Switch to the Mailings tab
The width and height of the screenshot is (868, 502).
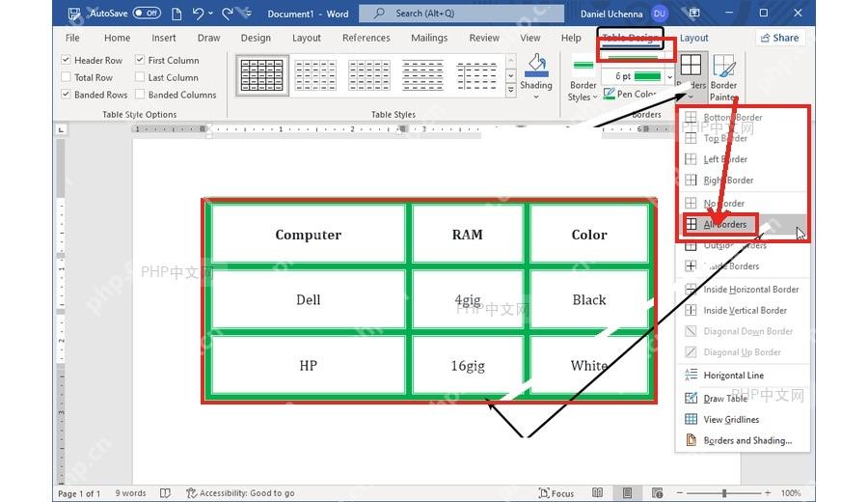tap(429, 38)
